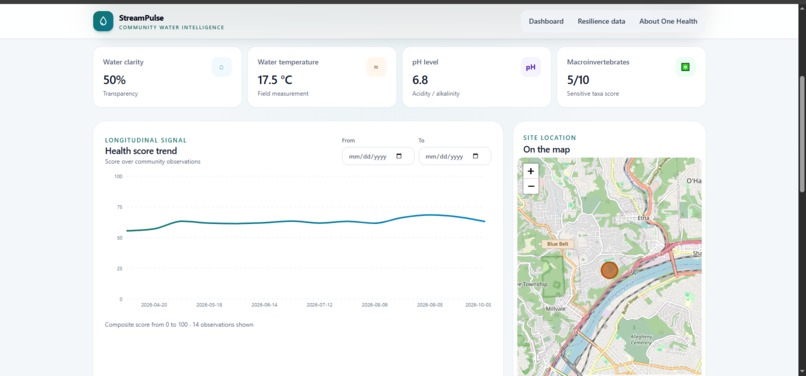Zoom in on the site map

pos(531,171)
